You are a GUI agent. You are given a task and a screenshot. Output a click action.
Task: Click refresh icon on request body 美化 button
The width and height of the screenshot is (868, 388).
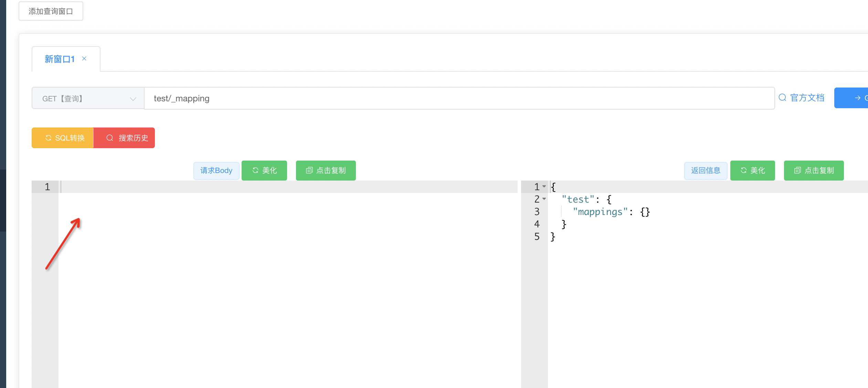point(255,170)
